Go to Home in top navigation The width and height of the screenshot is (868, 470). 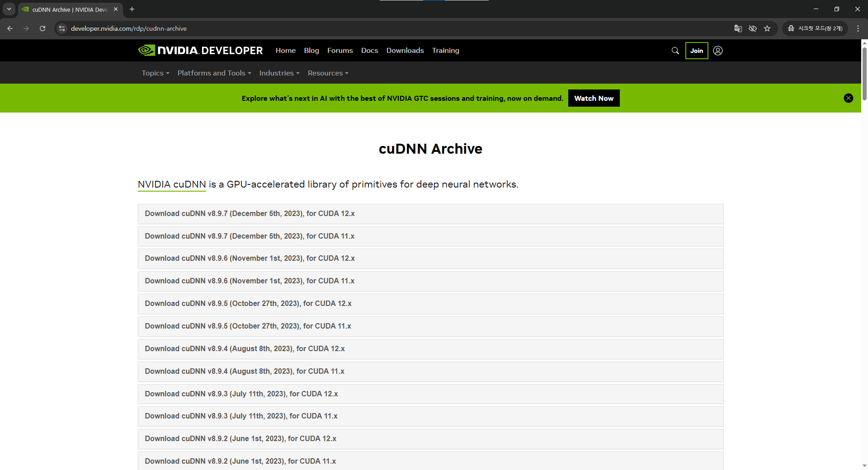[286, 51]
